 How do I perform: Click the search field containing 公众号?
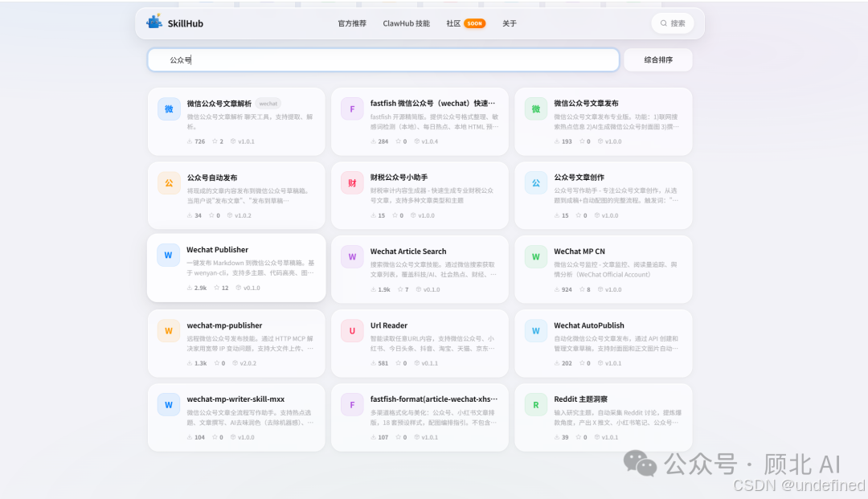(x=383, y=59)
